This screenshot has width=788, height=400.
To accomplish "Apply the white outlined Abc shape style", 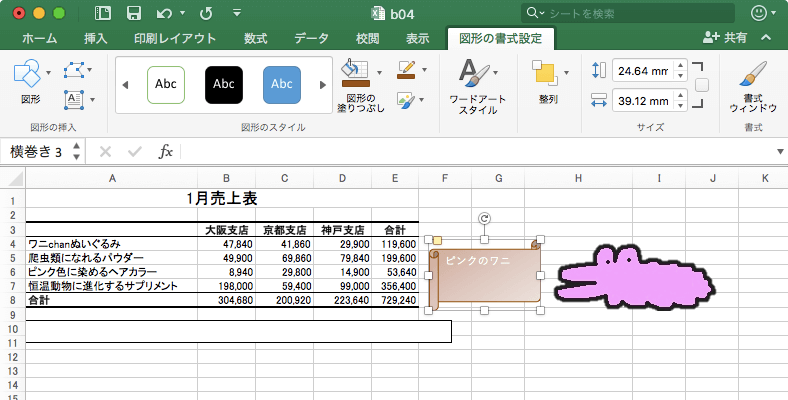I will point(166,84).
